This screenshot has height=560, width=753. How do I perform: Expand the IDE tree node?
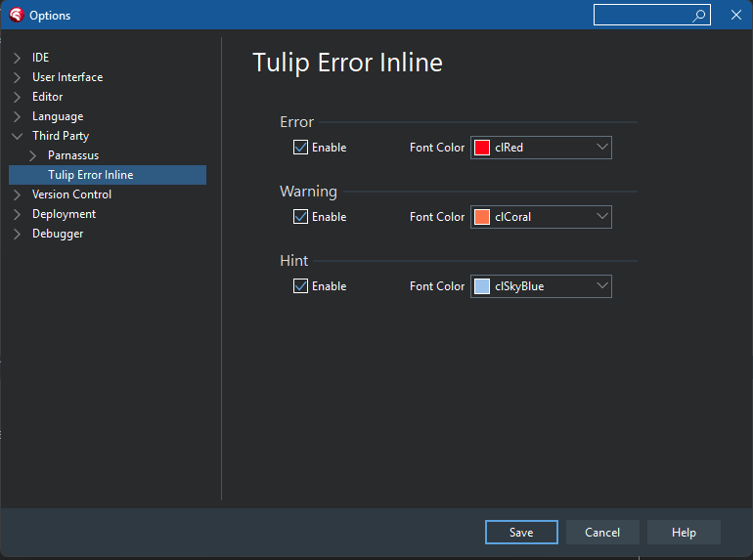tap(17, 58)
